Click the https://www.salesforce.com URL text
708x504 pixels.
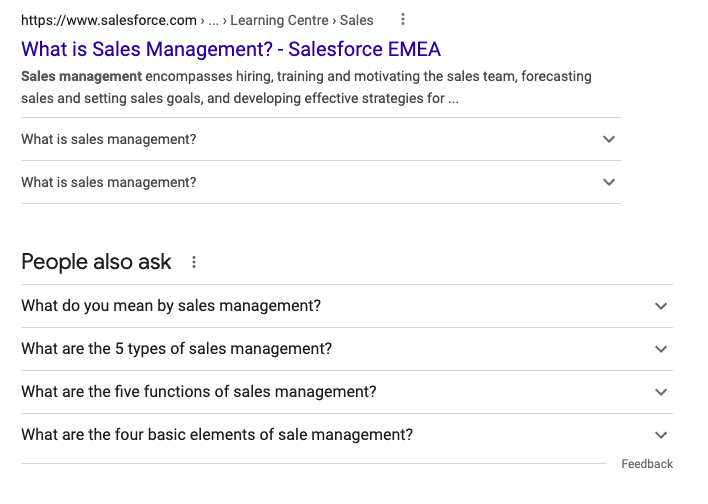[x=109, y=20]
